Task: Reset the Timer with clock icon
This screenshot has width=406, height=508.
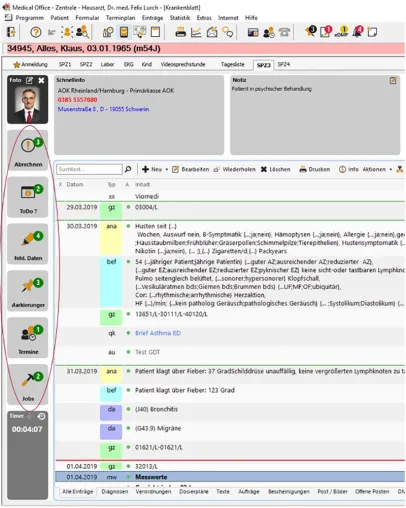Action: (41, 416)
